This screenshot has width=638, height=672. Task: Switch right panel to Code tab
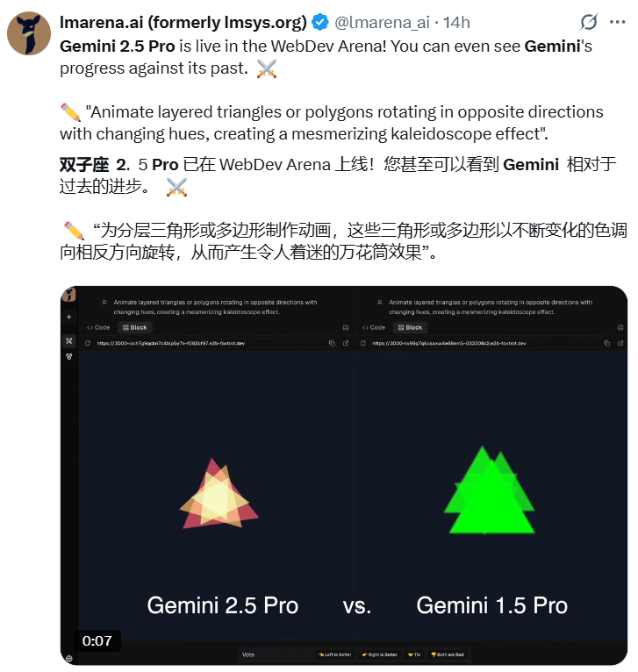pos(374,327)
